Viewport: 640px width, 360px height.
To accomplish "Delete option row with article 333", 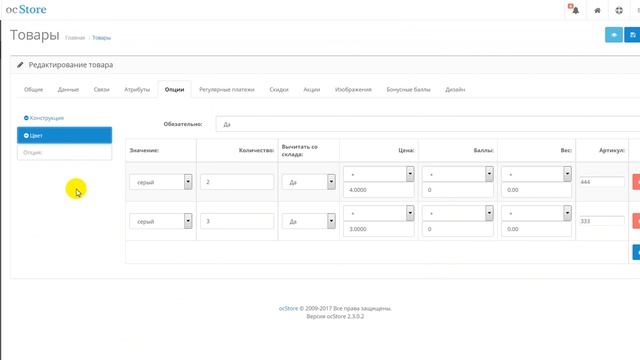I will coord(636,221).
